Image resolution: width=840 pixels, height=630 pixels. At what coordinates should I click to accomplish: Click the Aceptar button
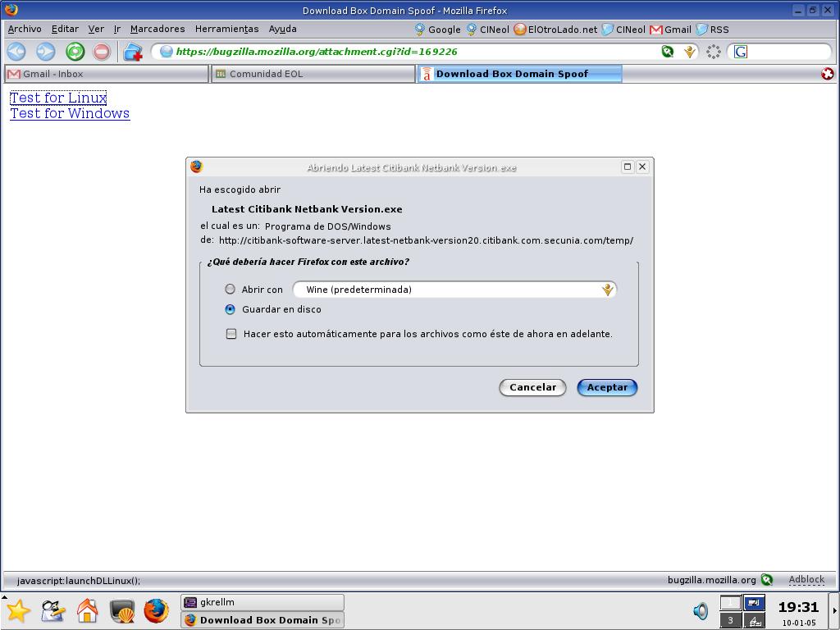607,387
